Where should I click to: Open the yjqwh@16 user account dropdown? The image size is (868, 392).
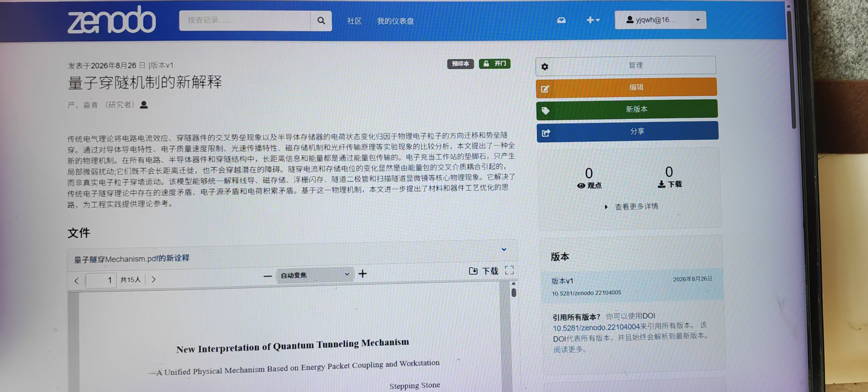660,20
